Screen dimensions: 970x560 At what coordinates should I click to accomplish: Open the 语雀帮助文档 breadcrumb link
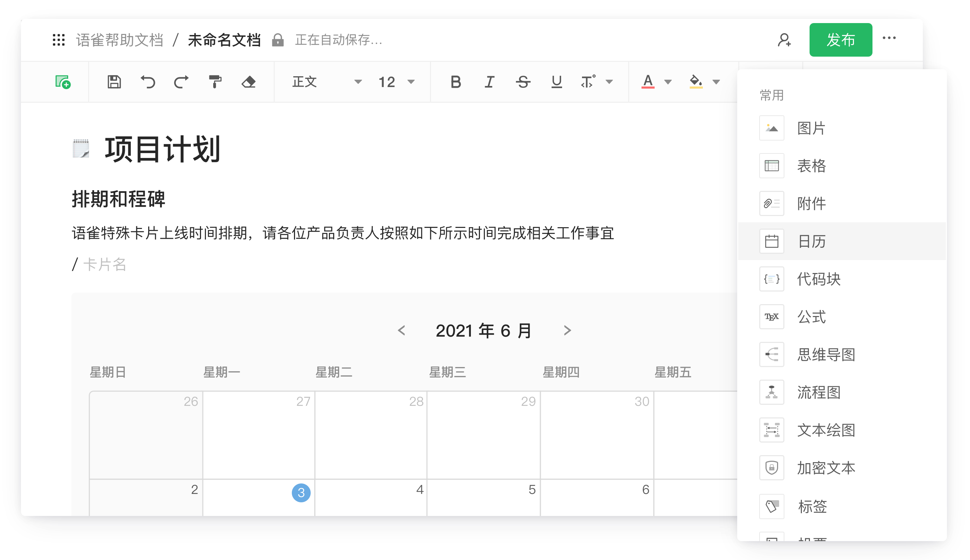tap(120, 40)
